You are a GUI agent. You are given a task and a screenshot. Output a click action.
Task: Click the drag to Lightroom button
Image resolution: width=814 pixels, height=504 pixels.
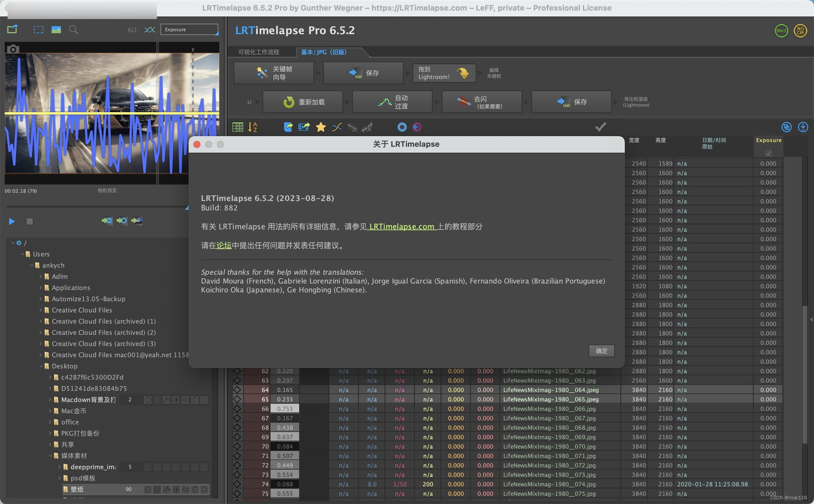click(x=444, y=73)
